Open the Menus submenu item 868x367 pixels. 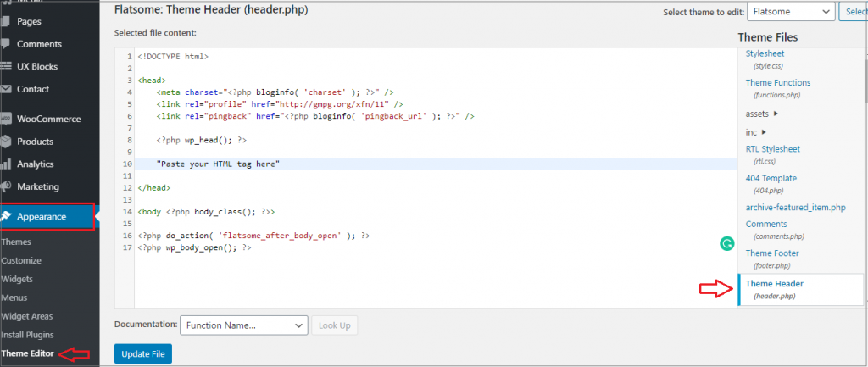coord(14,297)
